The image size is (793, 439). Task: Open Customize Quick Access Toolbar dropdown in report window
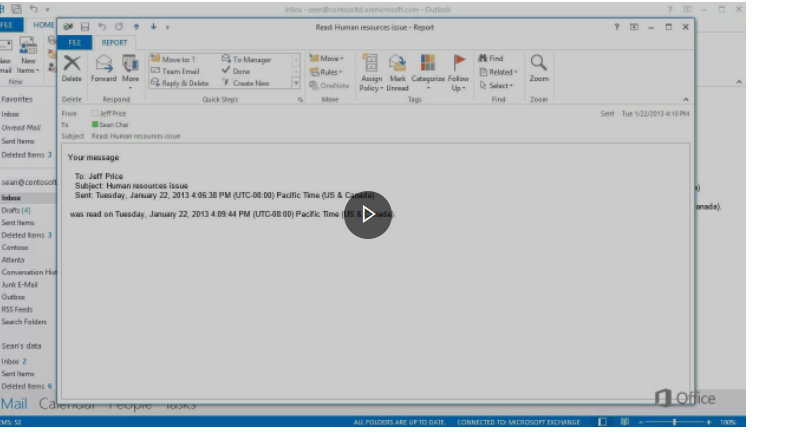coord(167,27)
